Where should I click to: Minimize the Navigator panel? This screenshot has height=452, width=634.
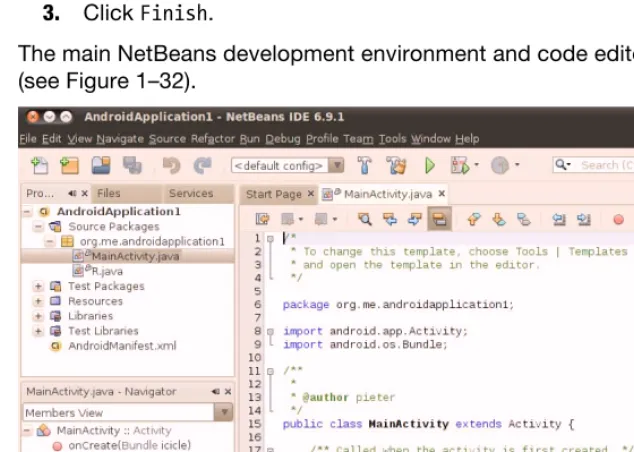point(216,391)
